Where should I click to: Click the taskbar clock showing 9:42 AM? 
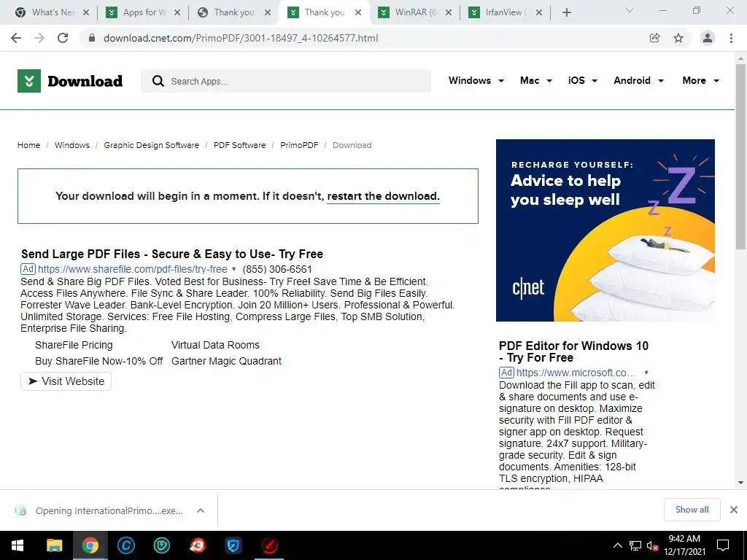tap(684, 545)
